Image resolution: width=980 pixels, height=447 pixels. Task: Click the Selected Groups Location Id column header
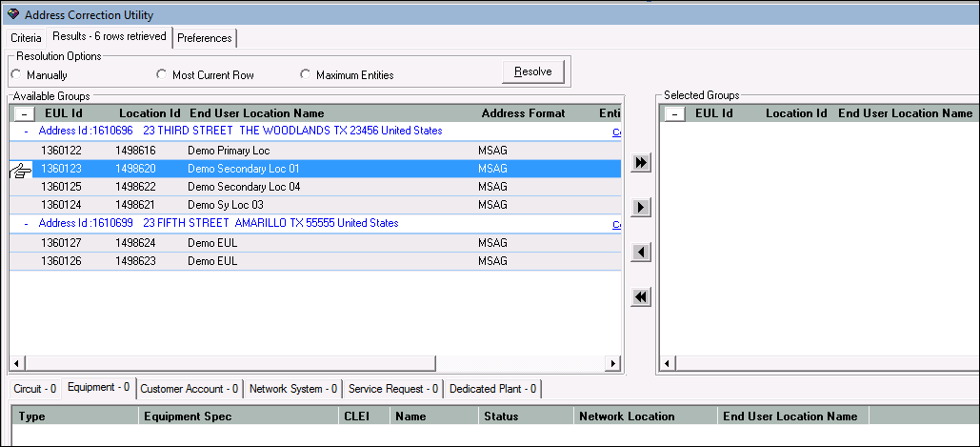point(797,113)
